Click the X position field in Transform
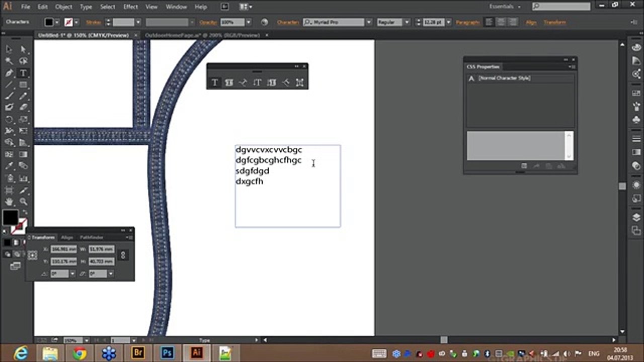The image size is (644, 362). click(x=63, y=249)
